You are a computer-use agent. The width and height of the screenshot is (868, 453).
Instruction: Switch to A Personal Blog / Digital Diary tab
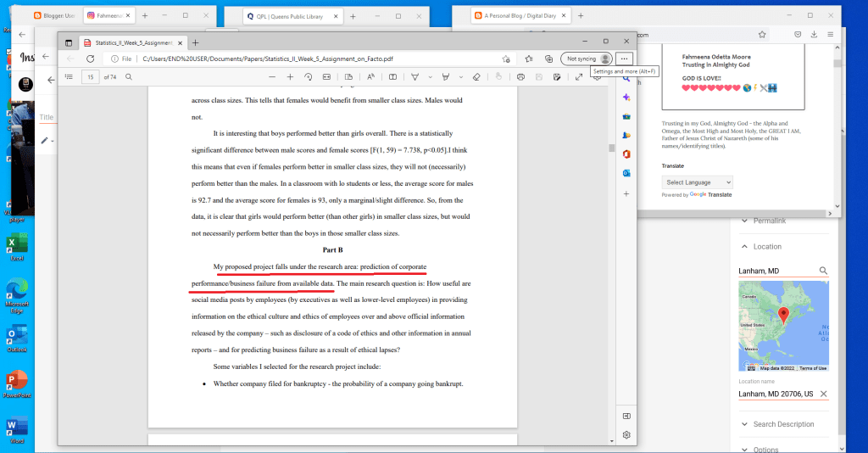click(527, 15)
